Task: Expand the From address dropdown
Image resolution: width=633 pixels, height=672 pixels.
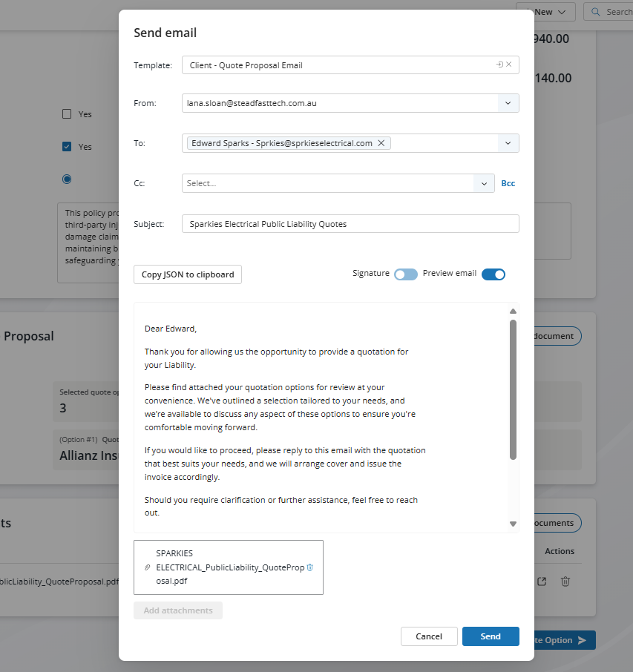Action: pyautogui.click(x=508, y=103)
